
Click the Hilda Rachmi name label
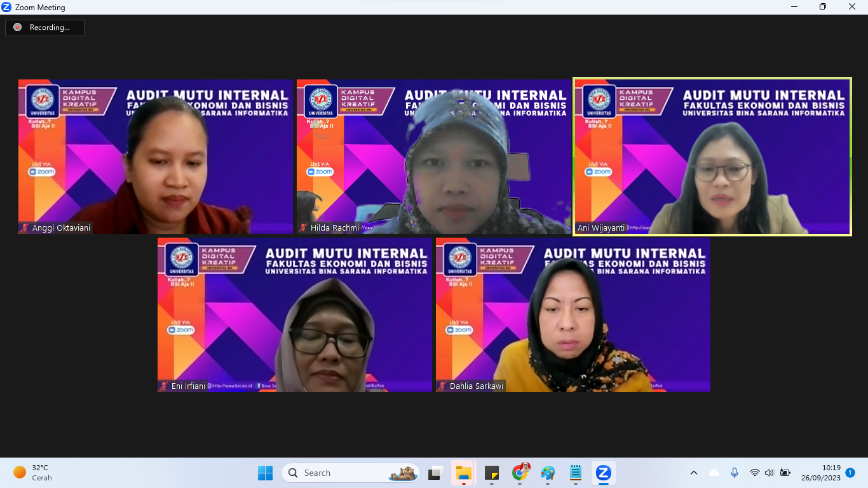(x=335, y=227)
